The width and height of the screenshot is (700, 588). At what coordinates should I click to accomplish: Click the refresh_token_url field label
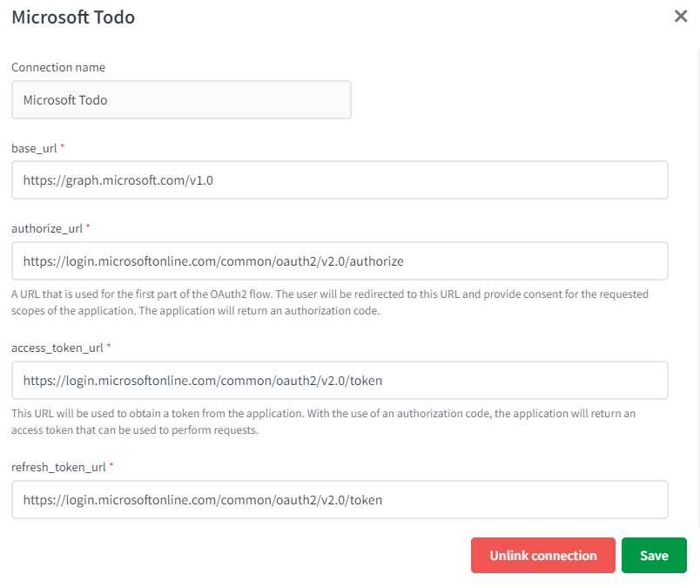click(x=58, y=467)
